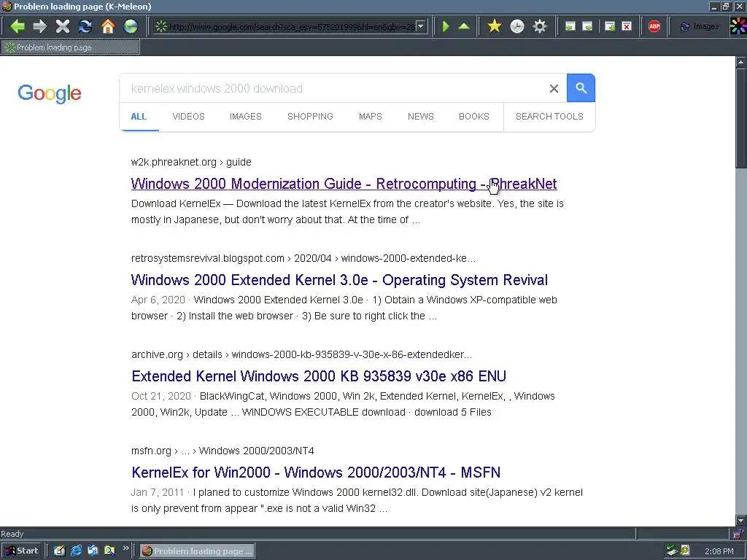This screenshot has width=747, height=560.
Task: Switch to the next tab icon
Action: click(x=588, y=26)
